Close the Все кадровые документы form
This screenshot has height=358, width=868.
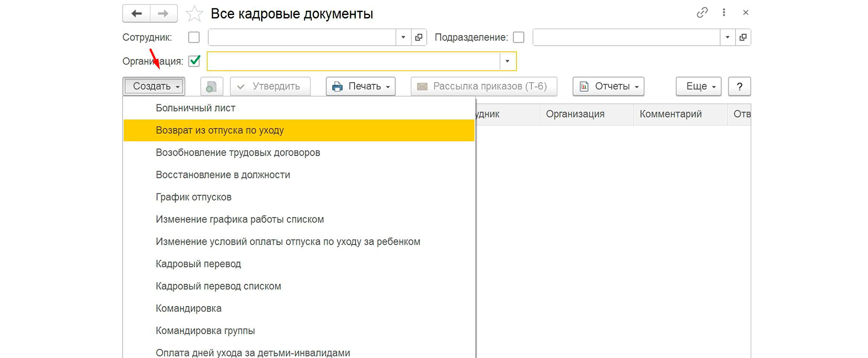745,13
